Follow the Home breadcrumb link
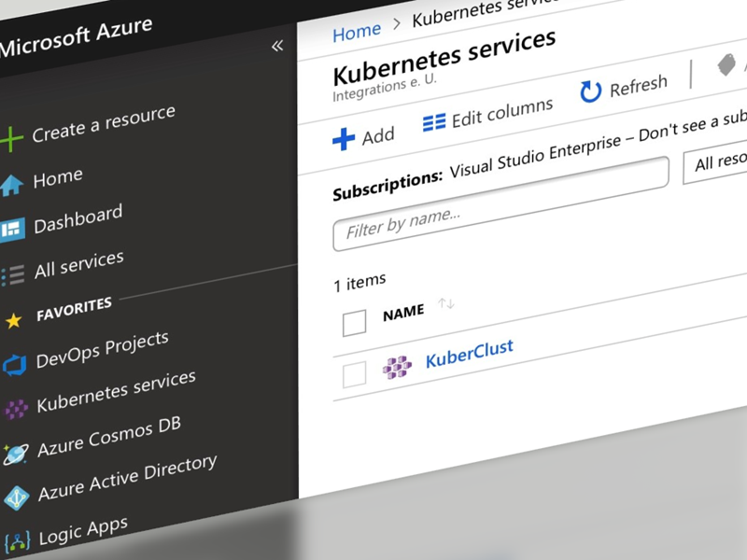Viewport: 747px width, 560px height. 357,33
